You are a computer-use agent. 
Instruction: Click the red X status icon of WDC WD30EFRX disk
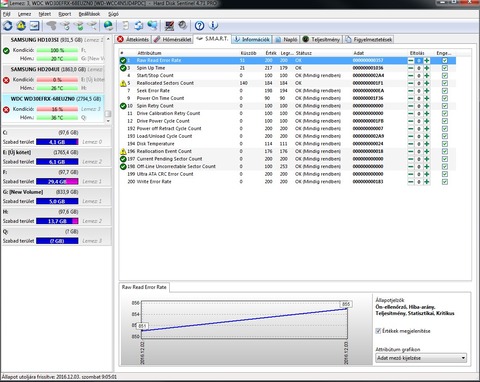point(6,109)
